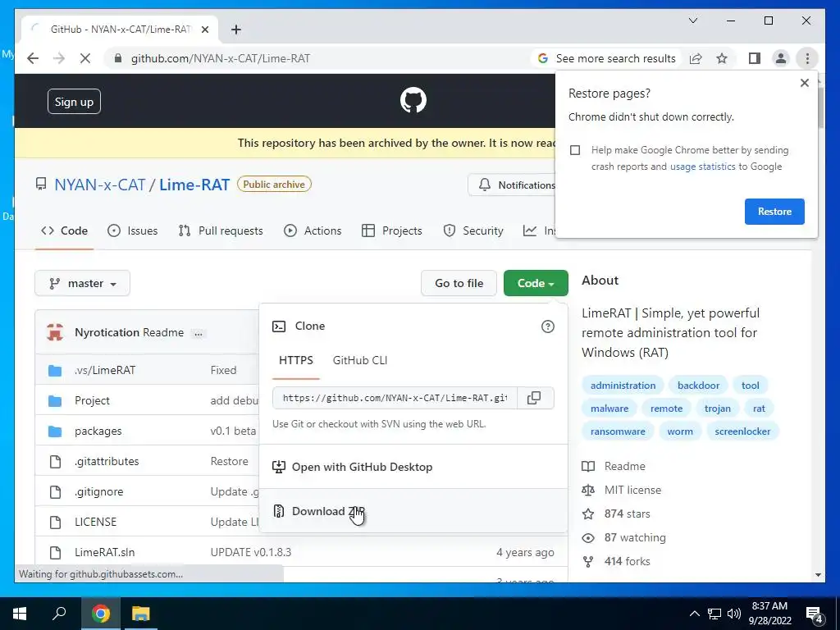Stop loading the page
Screen dimensions: 840x630
[x=84, y=58]
